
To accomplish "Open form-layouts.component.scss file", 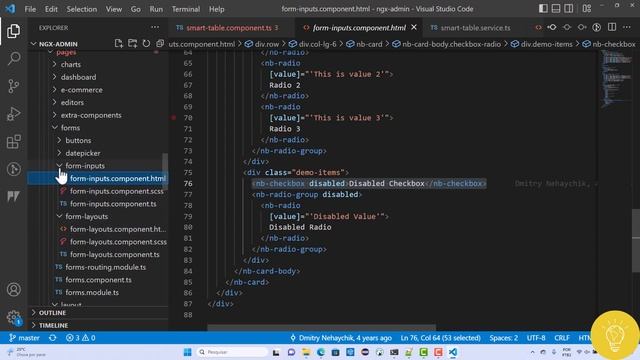I will (x=118, y=242).
